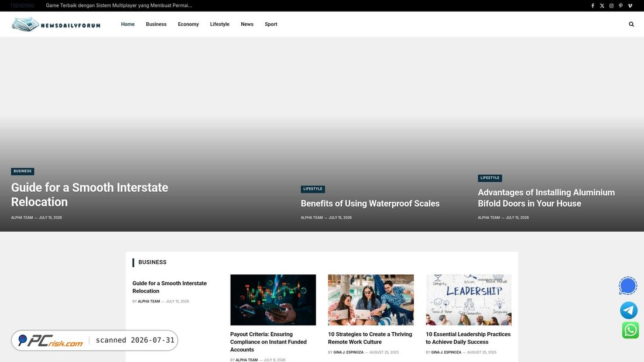This screenshot has width=644, height=362.
Task: Open "Payout Criteria: Ensuring Compliance" article title
Action: tap(269, 342)
